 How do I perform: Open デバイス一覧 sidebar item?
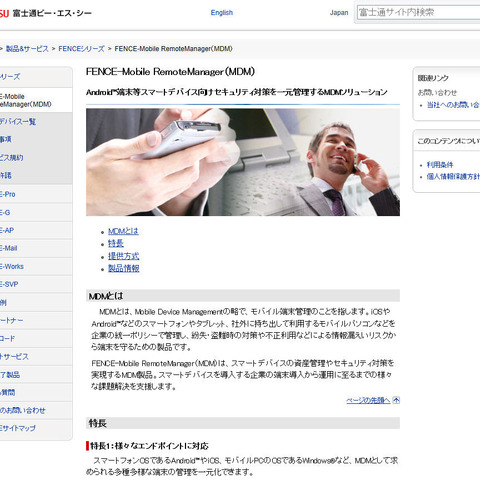click(36, 121)
